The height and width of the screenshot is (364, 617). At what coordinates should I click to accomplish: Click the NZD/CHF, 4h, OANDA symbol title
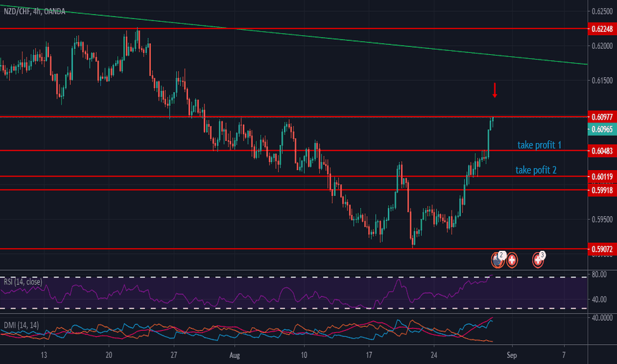pyautogui.click(x=34, y=11)
